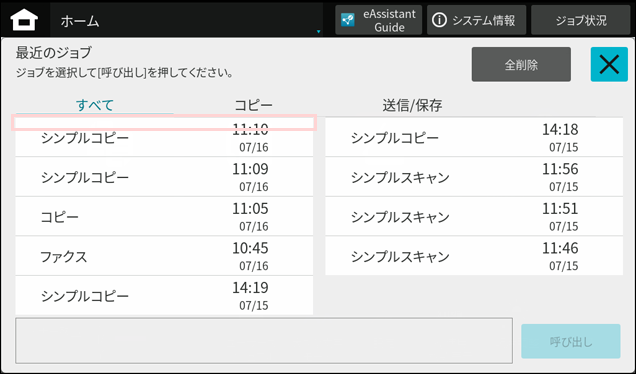The height and width of the screenshot is (374, 636).
Task: Click the info circle icon beside システム情報
Action: click(x=439, y=20)
